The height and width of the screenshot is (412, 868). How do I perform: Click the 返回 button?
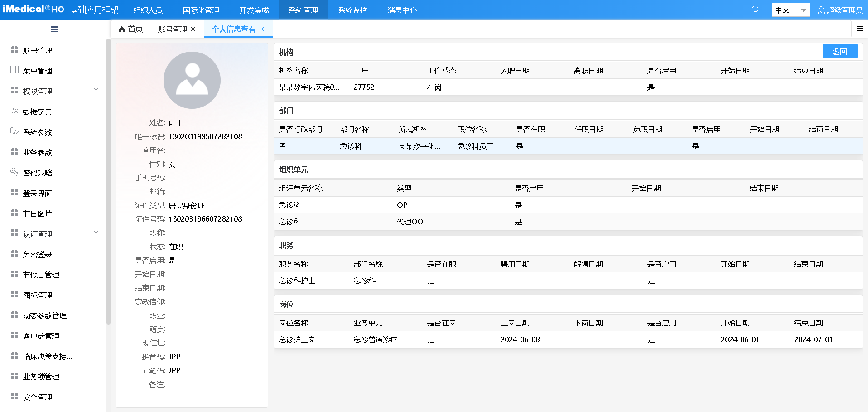tap(839, 51)
